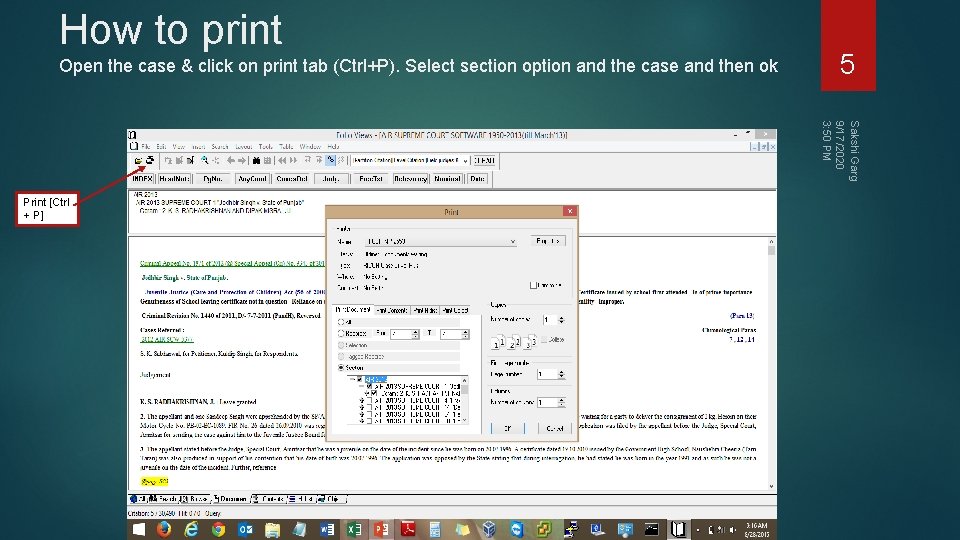Click the document vertical scrollbar
This screenshot has height=540, width=960.
coord(771,364)
